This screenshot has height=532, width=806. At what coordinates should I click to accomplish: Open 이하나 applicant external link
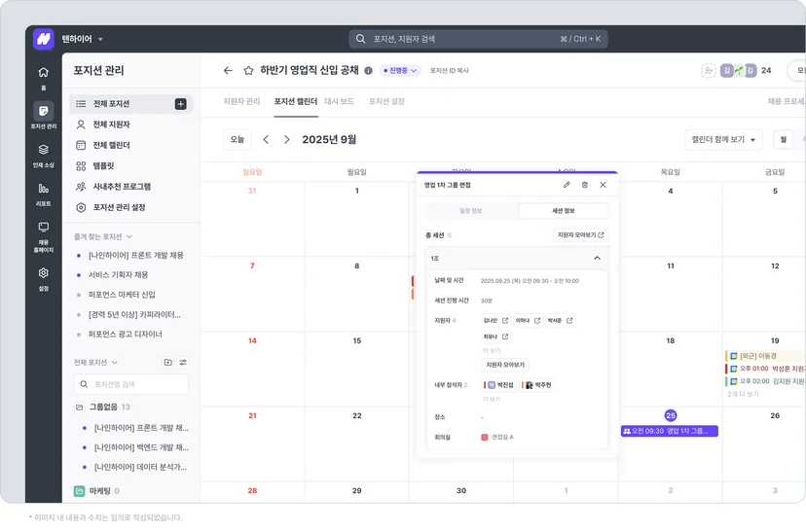click(537, 320)
